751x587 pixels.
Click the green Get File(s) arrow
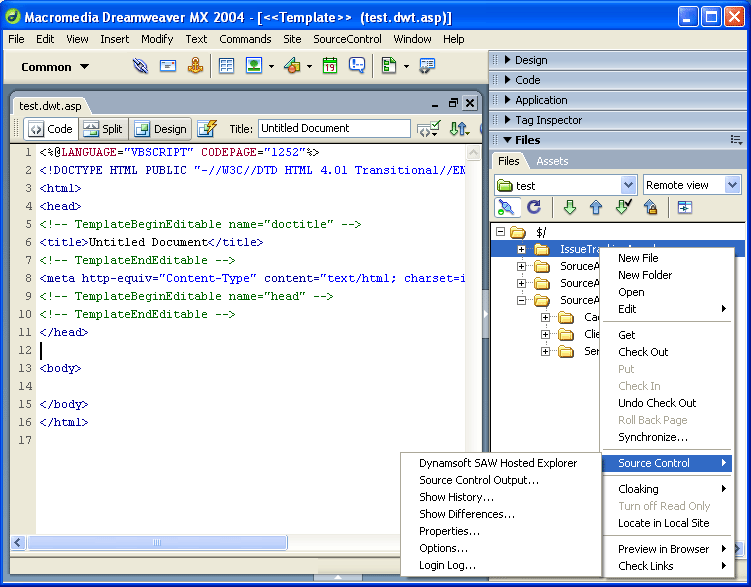(x=569, y=207)
